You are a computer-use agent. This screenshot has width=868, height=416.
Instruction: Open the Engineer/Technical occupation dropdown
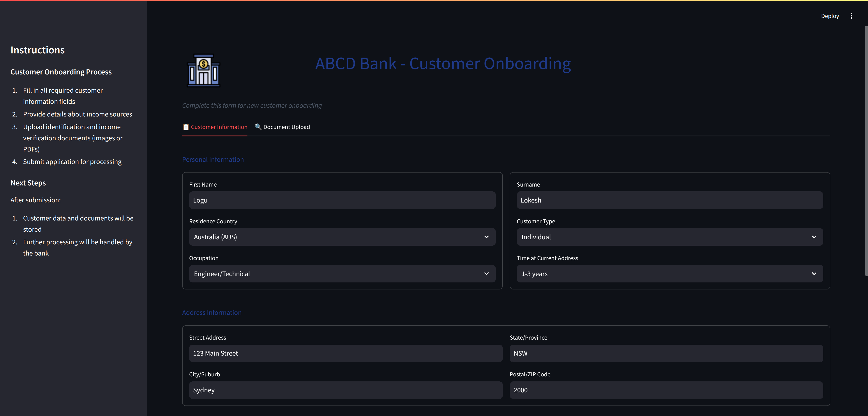[x=337, y=273]
